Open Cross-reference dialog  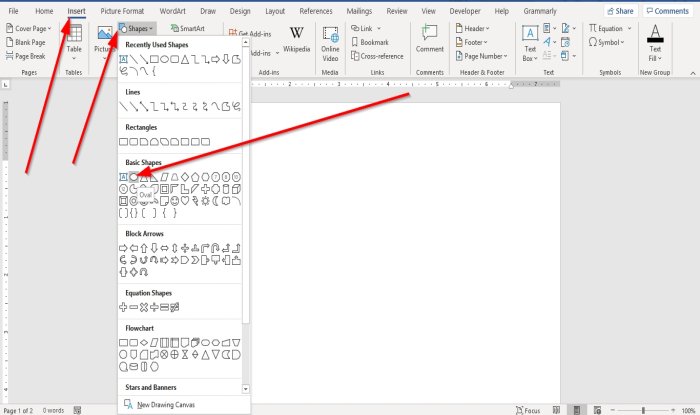[378, 56]
